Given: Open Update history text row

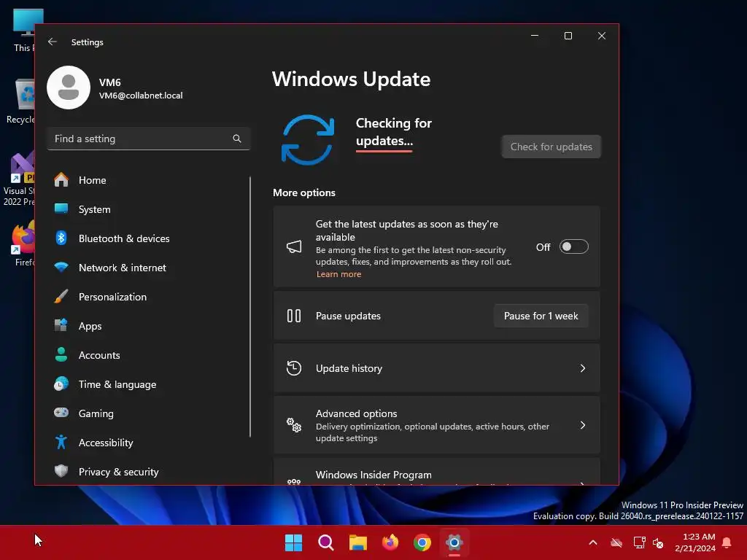Looking at the screenshot, I should pos(436,368).
